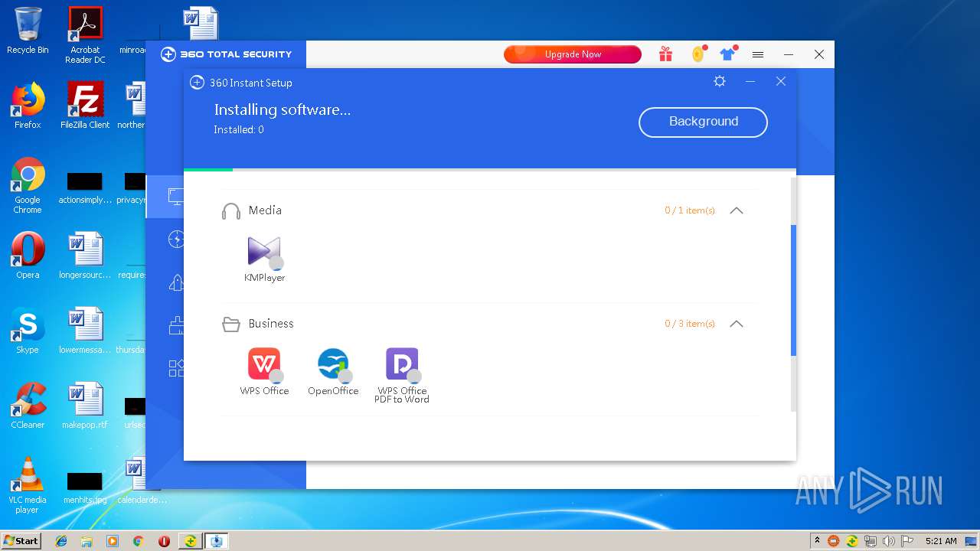Launch Google Chrome from the desktop
Viewport: 980px width, 551px height.
(x=28, y=186)
